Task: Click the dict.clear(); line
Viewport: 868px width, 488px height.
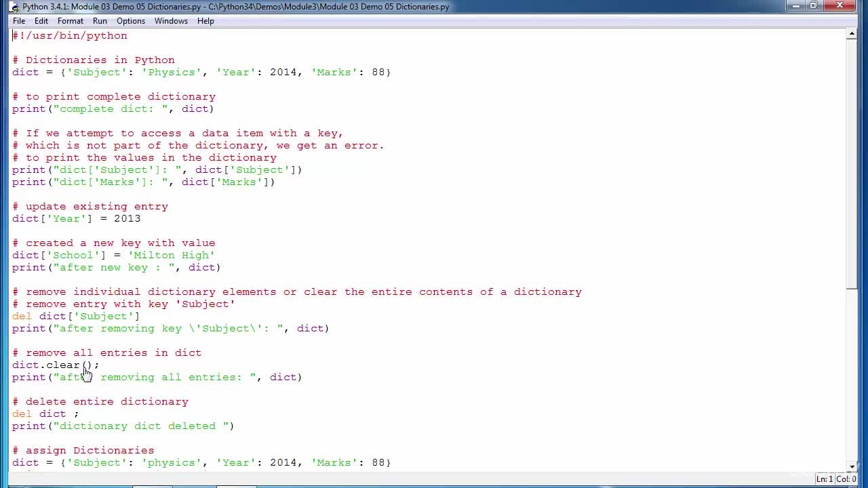Action: tap(56, 365)
